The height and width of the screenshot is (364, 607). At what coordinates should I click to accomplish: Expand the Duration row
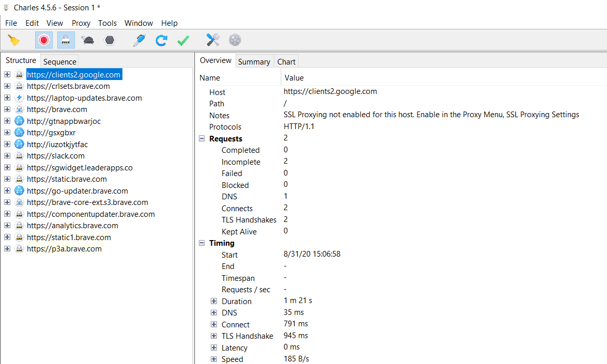click(x=214, y=300)
